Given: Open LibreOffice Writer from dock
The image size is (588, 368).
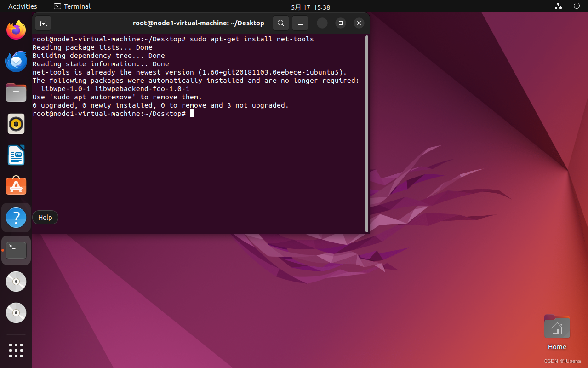Looking at the screenshot, I should tap(16, 155).
